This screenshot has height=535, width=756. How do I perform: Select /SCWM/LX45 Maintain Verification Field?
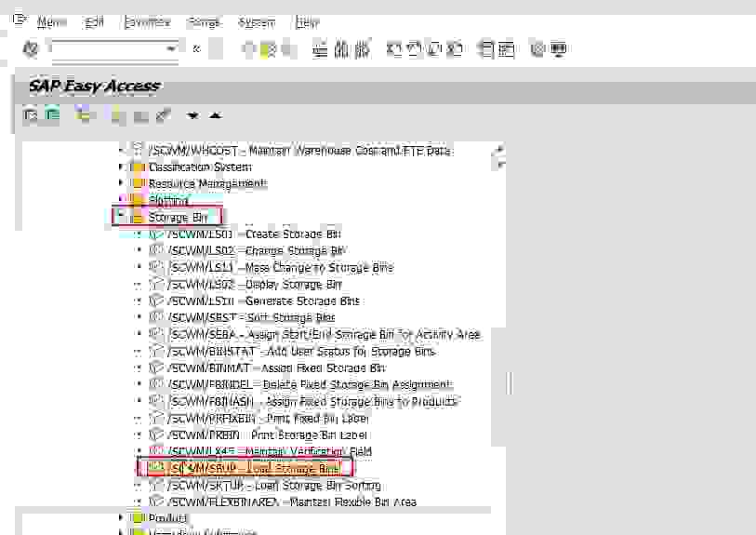[270, 452]
